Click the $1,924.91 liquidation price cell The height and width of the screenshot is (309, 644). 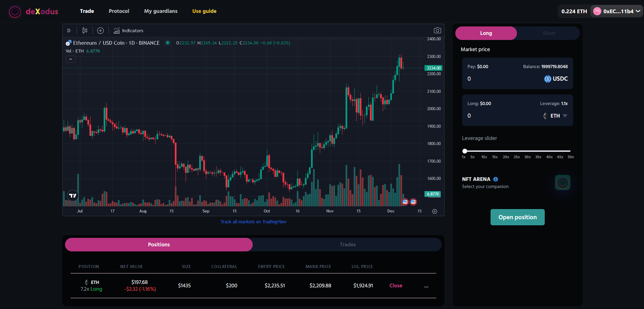363,286
